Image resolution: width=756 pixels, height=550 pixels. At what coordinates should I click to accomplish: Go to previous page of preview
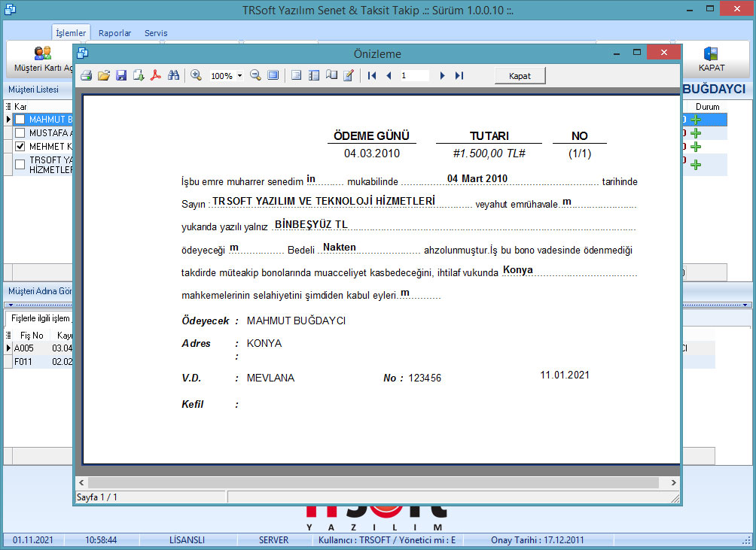[x=389, y=75]
